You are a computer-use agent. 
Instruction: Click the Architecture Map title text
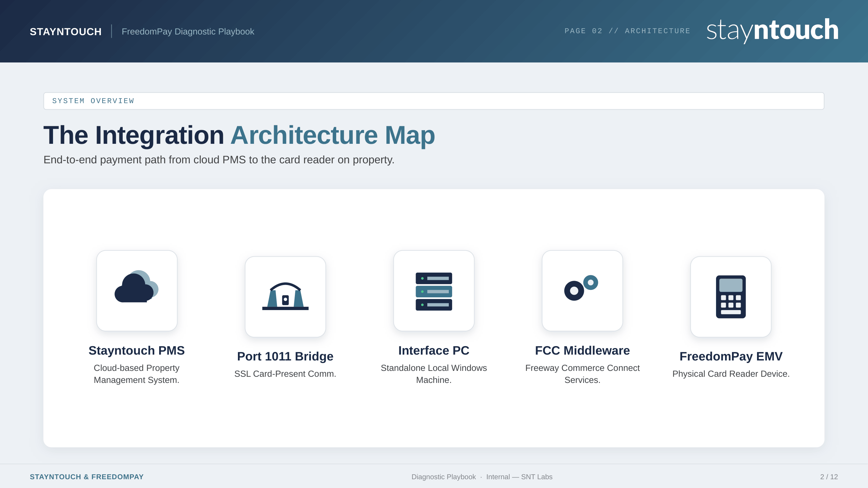(333, 135)
